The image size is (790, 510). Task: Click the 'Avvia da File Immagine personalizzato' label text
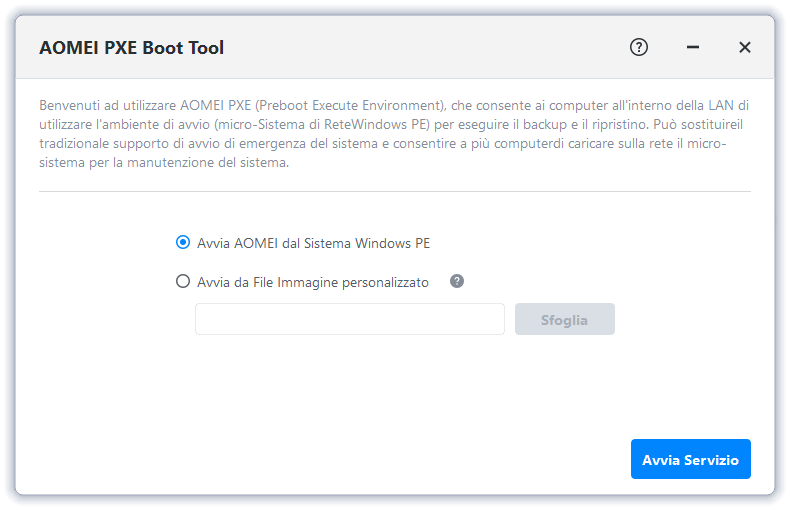pos(312,282)
